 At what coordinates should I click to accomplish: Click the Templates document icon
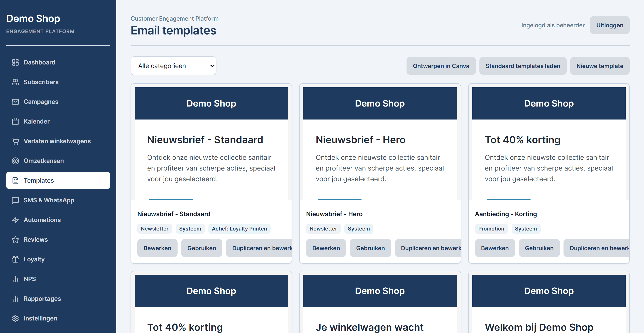(15, 180)
